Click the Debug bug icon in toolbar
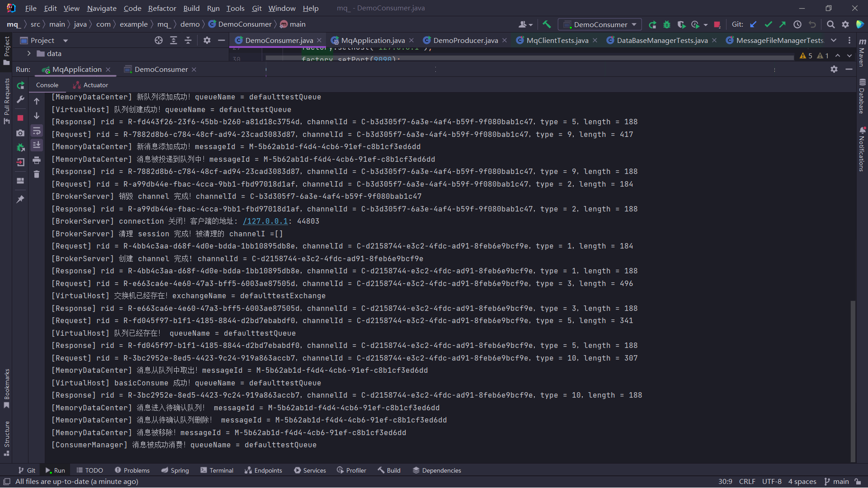868x488 pixels. (666, 25)
